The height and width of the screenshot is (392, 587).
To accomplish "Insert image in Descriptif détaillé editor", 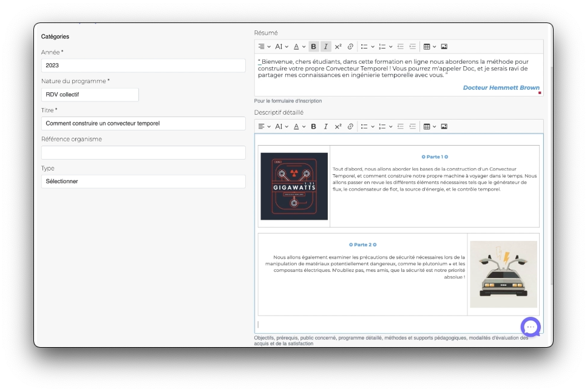I will tap(444, 127).
